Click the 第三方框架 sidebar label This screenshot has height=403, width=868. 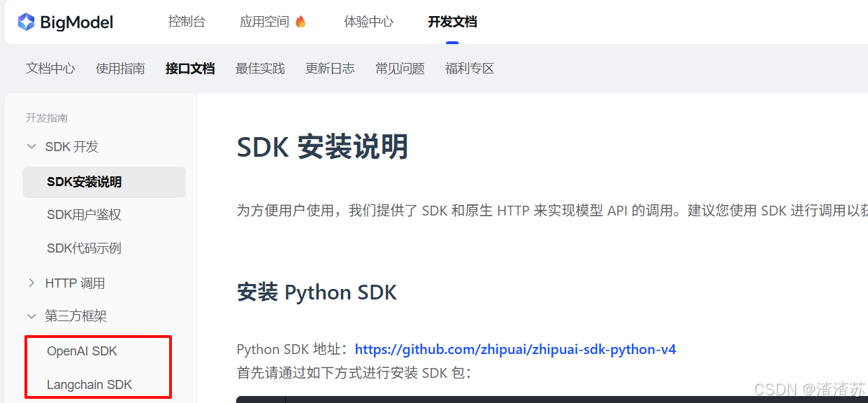click(76, 316)
